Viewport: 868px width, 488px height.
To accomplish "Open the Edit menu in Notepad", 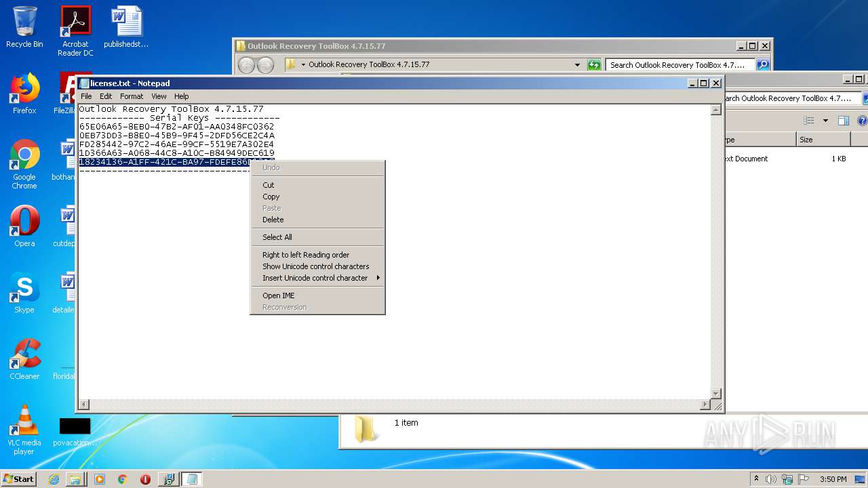I will pyautogui.click(x=106, y=96).
